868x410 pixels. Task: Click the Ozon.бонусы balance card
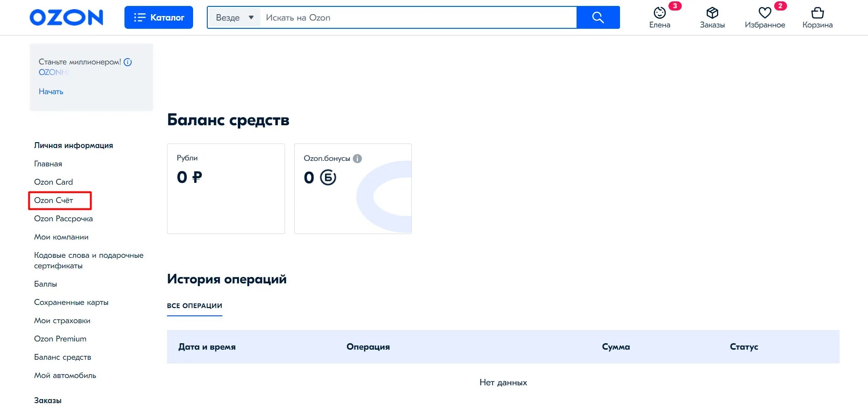coord(353,189)
